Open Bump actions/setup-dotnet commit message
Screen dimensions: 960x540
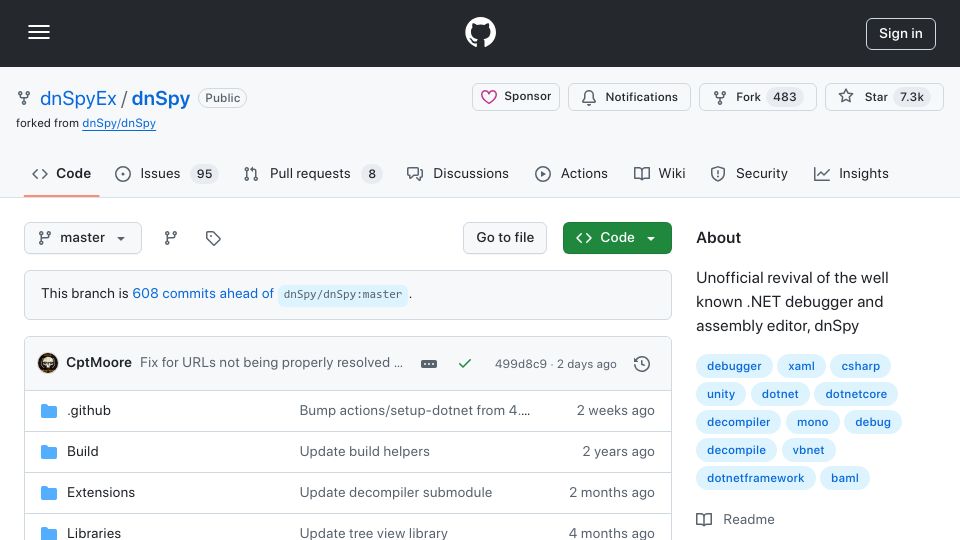coord(414,411)
